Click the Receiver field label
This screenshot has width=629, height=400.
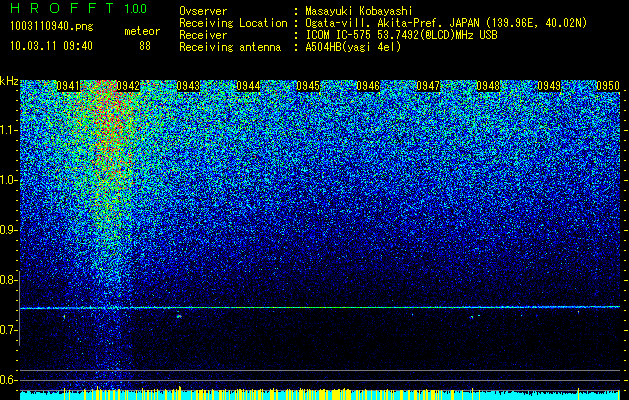click(203, 35)
